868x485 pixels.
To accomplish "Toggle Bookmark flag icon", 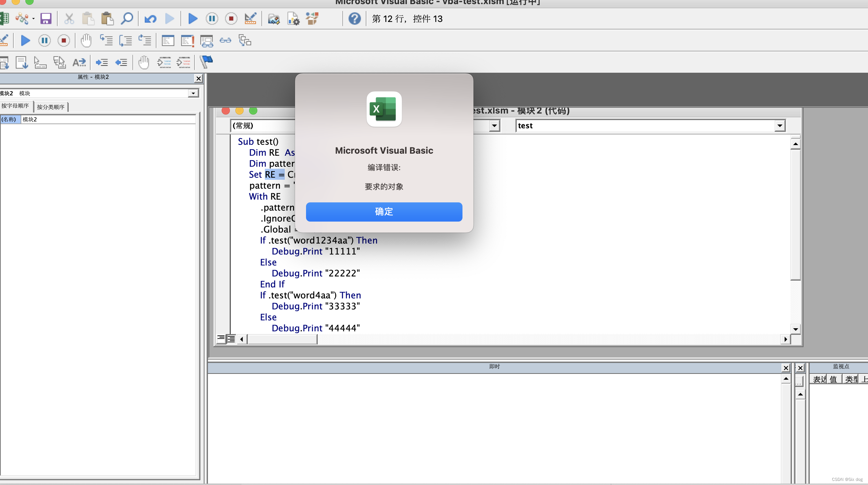I will [206, 62].
